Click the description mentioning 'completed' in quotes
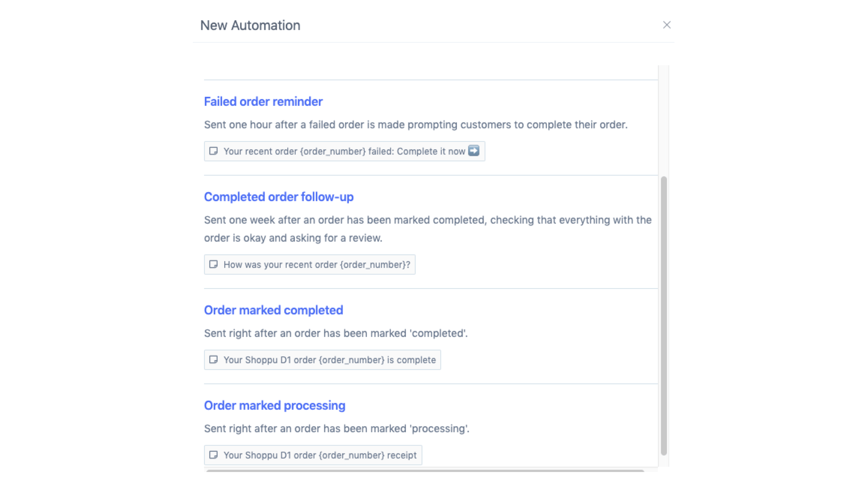 (x=336, y=334)
